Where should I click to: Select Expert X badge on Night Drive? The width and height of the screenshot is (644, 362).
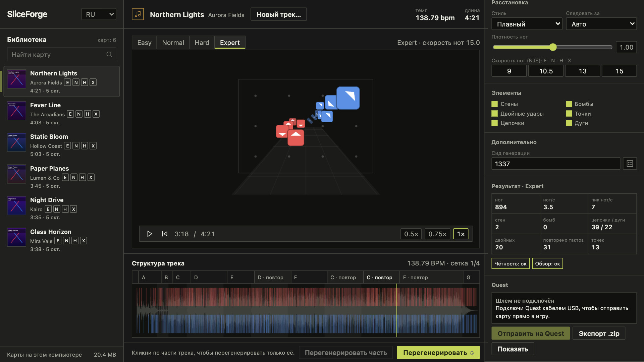74,209
